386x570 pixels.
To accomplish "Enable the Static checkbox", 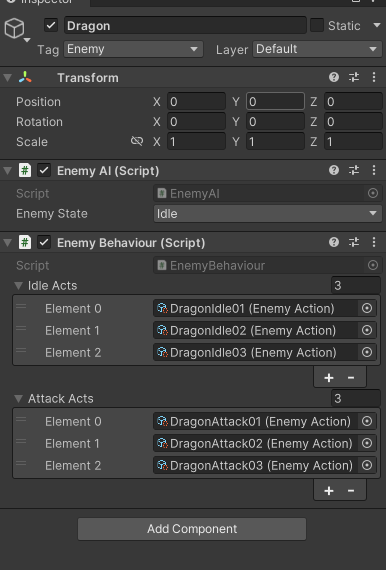I will pos(317,25).
